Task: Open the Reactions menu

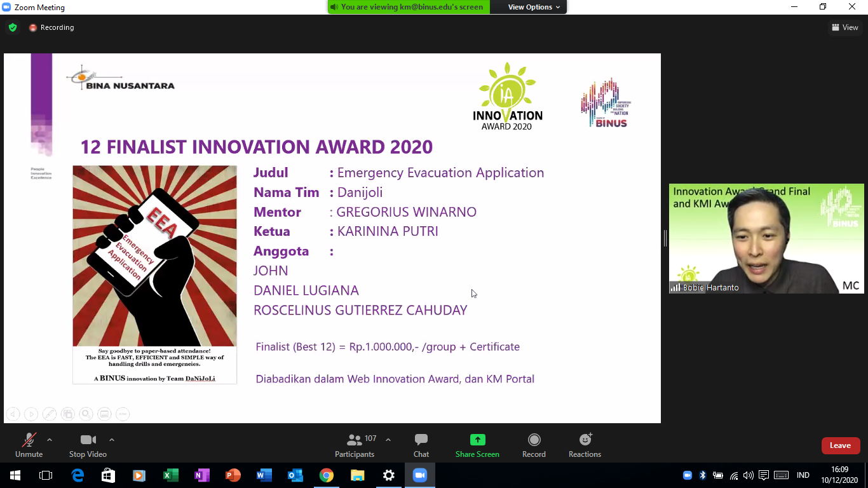Action: tap(585, 445)
